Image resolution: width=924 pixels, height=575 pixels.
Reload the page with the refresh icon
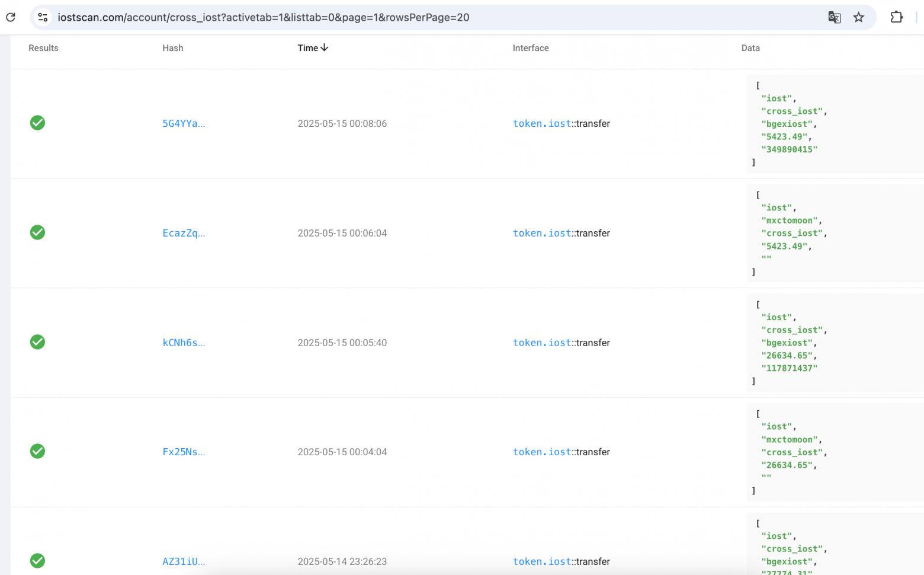11,17
